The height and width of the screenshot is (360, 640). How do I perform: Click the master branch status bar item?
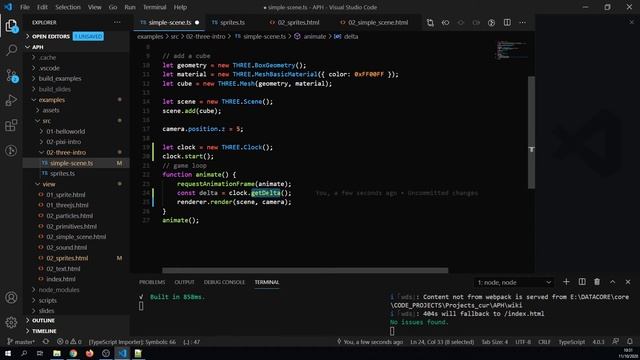coord(21,342)
